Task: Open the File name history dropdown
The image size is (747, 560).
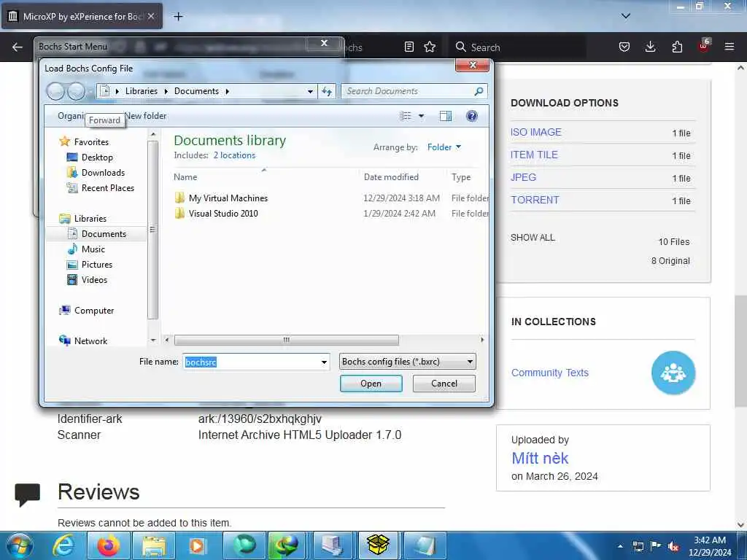Action: 324,362
